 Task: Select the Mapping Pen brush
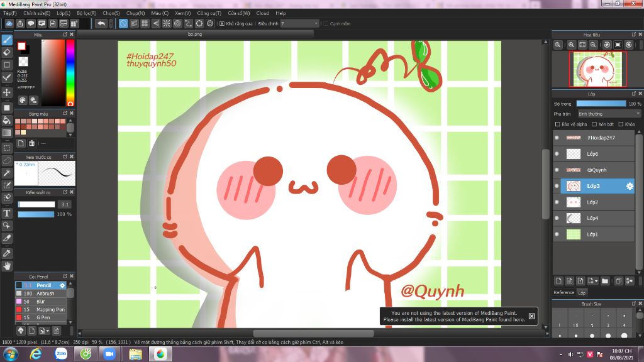(41, 309)
